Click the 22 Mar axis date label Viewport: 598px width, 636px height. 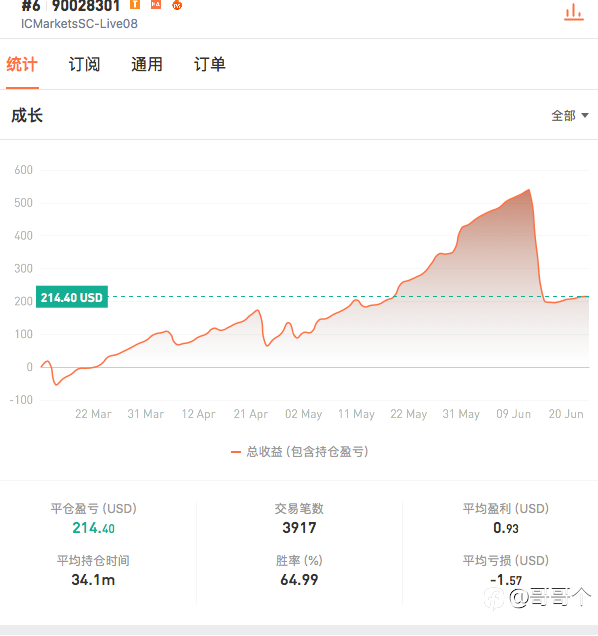[93, 414]
